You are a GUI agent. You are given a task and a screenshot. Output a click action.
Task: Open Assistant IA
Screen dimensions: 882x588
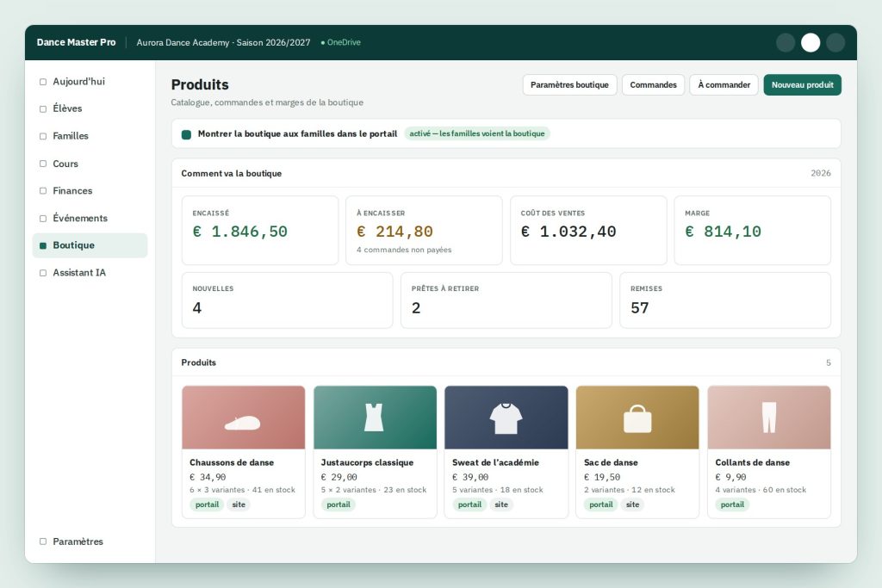click(x=90, y=273)
